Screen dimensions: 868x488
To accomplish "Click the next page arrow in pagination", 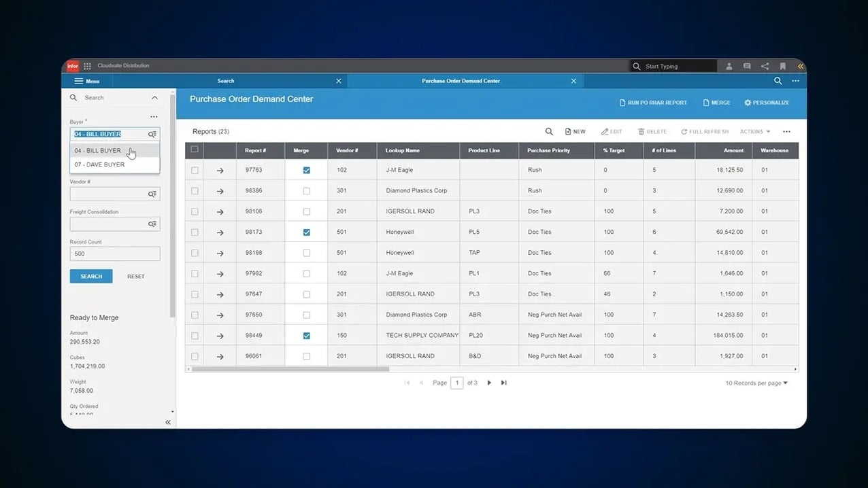I will (489, 383).
